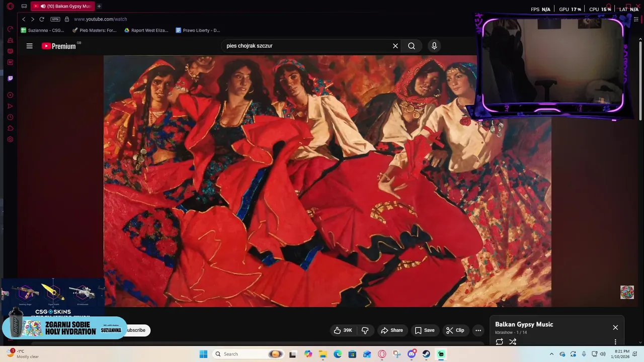Open Steam from the taskbar

[426, 354]
